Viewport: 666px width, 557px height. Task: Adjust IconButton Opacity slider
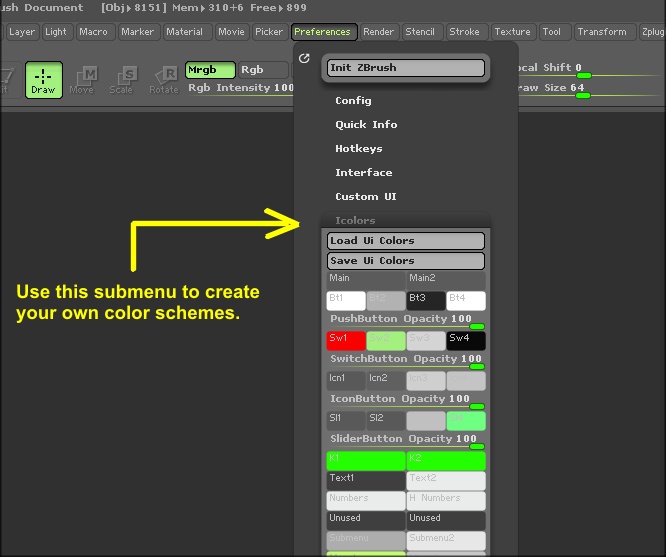click(x=406, y=402)
